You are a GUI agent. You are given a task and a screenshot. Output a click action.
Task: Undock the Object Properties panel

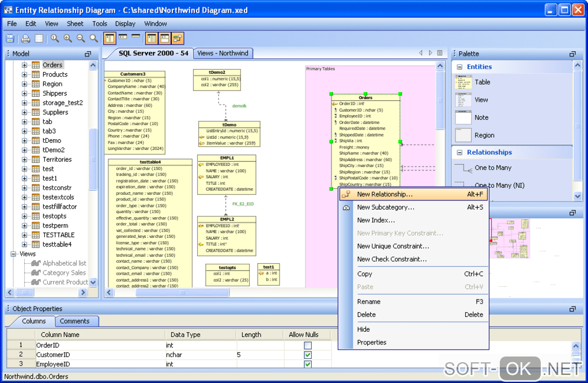coord(572,309)
